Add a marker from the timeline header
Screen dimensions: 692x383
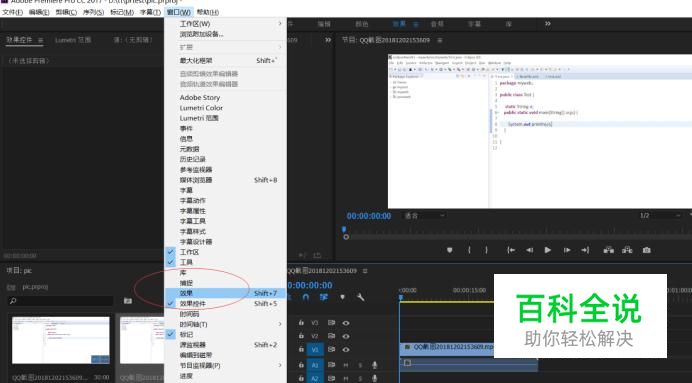click(342, 297)
